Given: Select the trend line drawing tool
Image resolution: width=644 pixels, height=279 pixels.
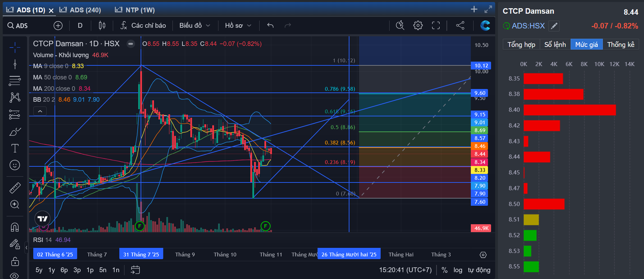Looking at the screenshot, I should tap(15, 64).
